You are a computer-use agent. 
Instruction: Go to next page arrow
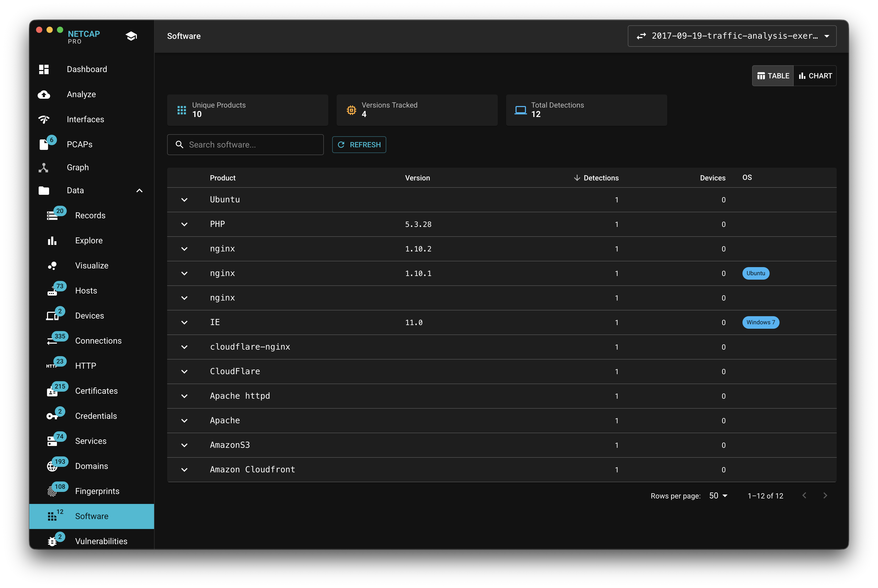[x=825, y=496]
